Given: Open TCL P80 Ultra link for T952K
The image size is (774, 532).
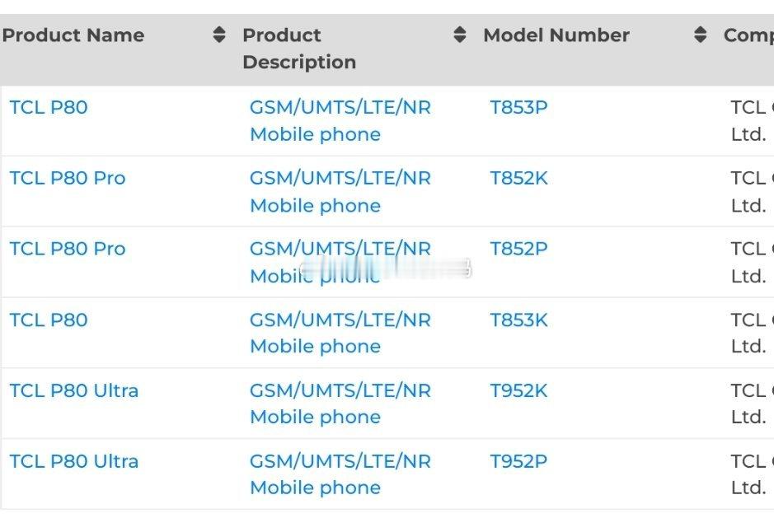Looking at the screenshot, I should [x=74, y=390].
